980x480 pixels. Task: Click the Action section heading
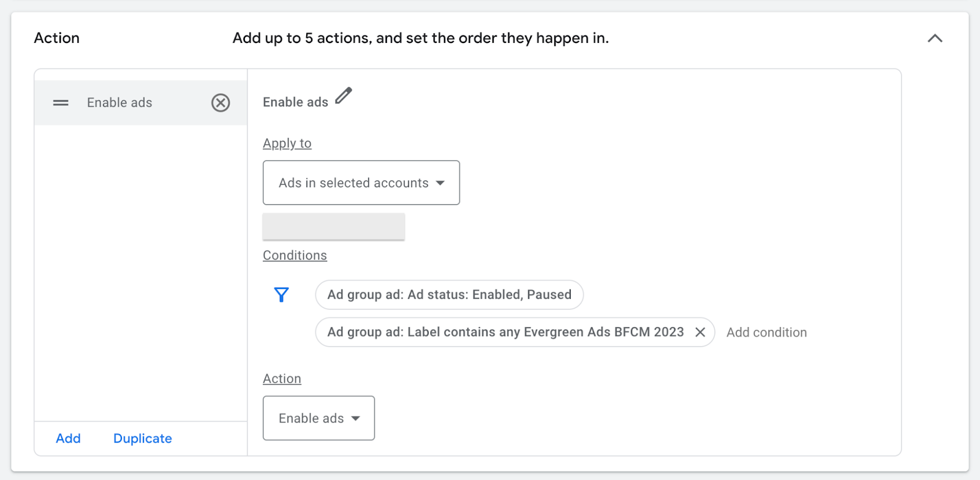click(x=57, y=38)
